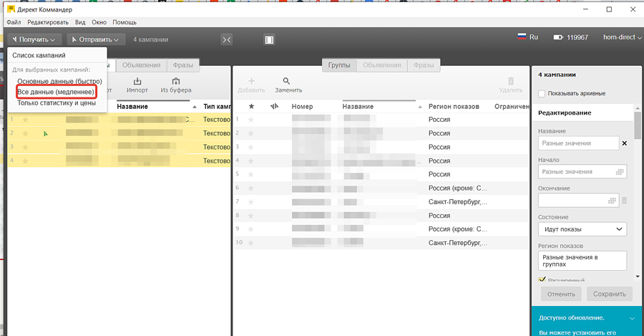The image size is (644, 336).
Task: Open the Отправить dropdown button
Action: [x=98, y=39]
